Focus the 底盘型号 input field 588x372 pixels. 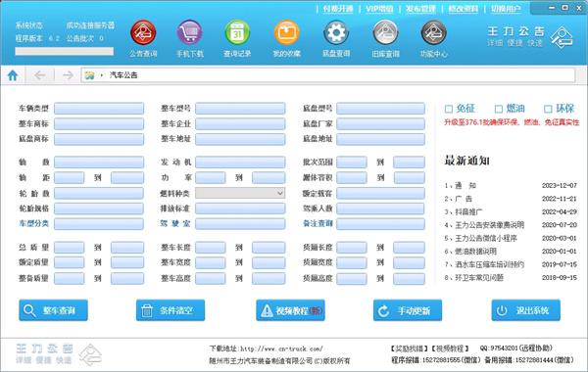click(380, 109)
